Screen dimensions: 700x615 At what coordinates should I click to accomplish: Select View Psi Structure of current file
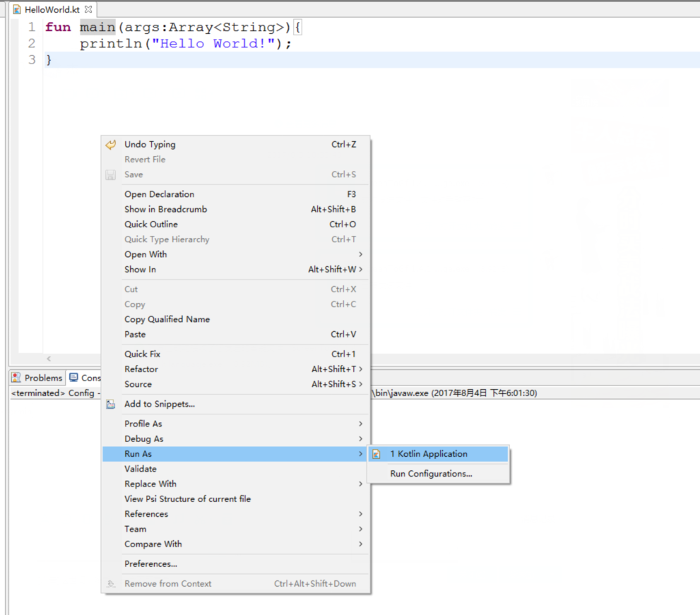click(236, 499)
